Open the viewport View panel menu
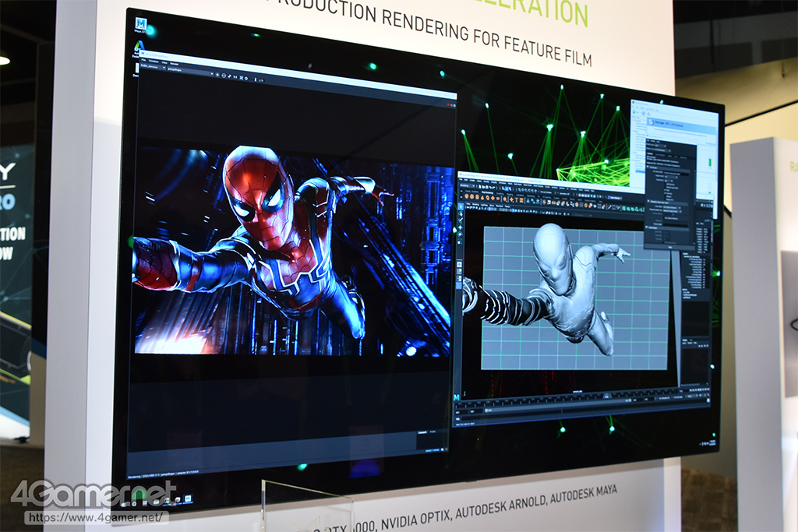This screenshot has height=532, width=798. [468, 204]
